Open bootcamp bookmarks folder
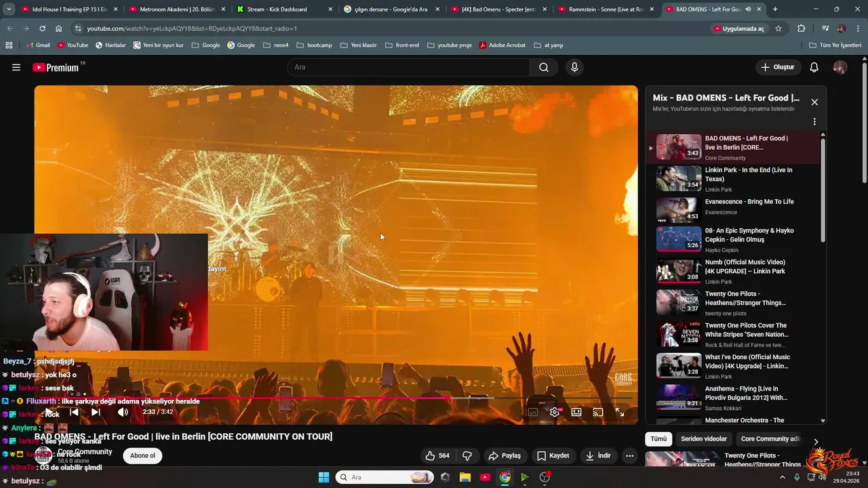This screenshot has width=868, height=488. point(314,45)
